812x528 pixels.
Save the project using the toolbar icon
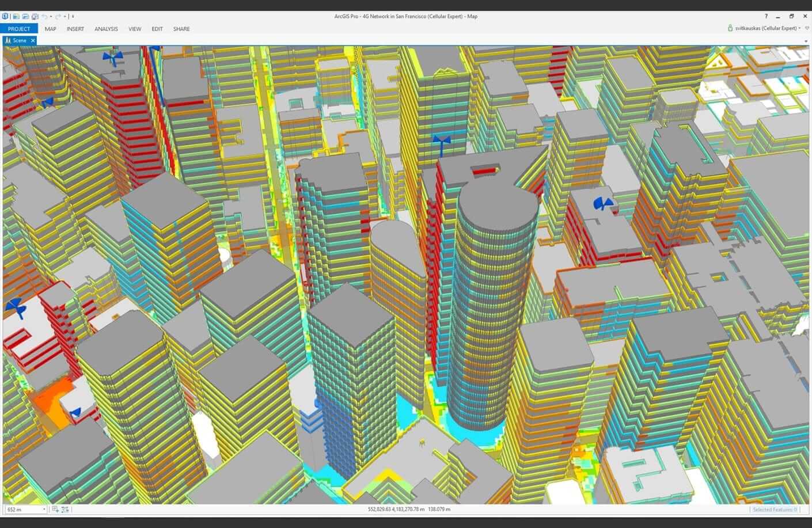[35, 16]
